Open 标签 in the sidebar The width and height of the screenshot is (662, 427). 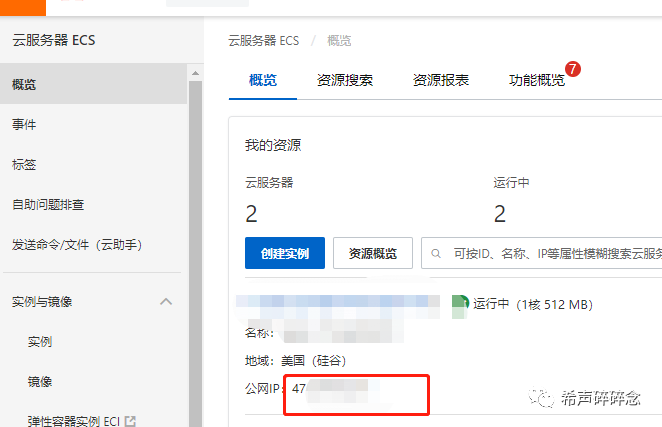tap(24, 164)
